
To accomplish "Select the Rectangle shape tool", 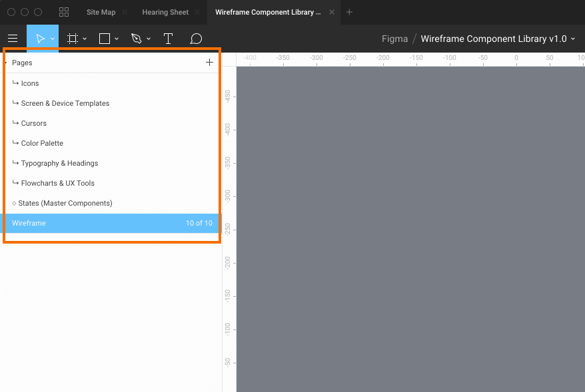I will click(x=105, y=39).
